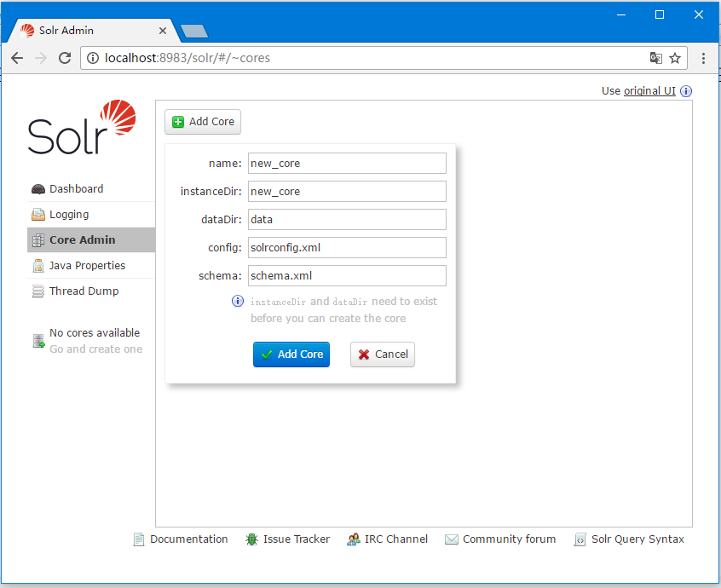The height and width of the screenshot is (588, 721).
Task: Click the translate page icon
Action: click(x=655, y=58)
